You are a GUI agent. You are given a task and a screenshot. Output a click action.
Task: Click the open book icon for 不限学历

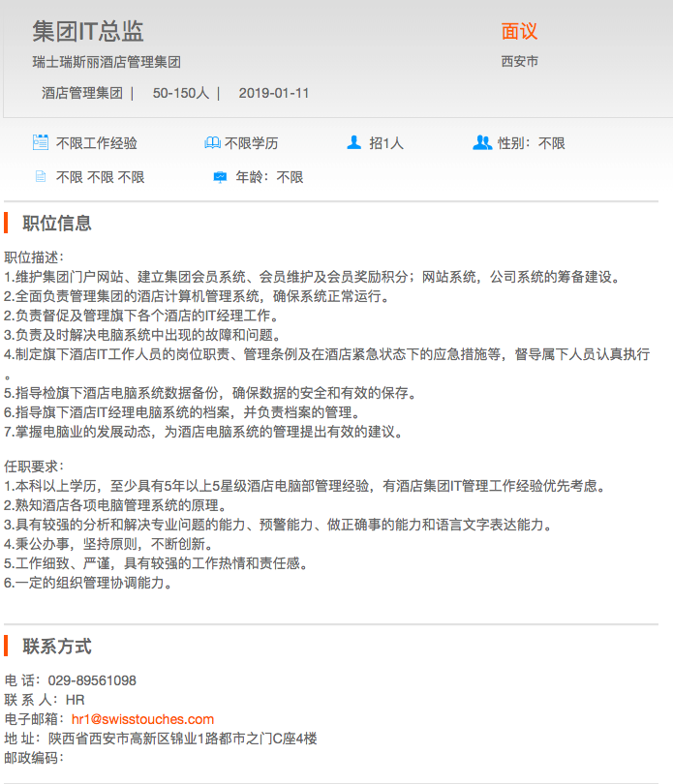tap(212, 143)
